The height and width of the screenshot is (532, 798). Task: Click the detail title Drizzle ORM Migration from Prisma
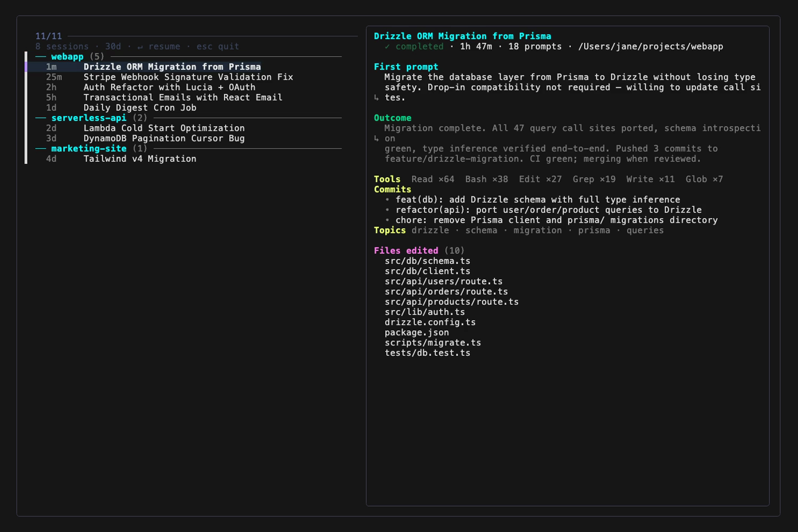(x=462, y=36)
